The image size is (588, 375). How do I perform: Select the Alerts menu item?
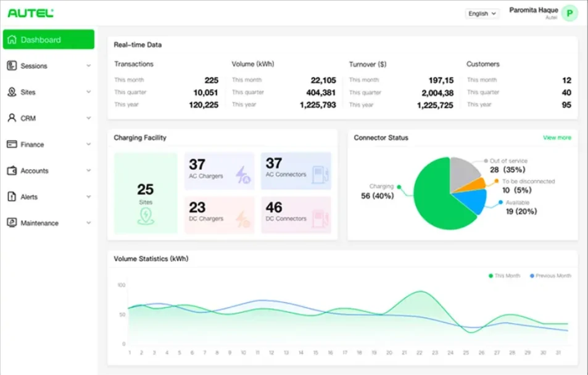(48, 196)
